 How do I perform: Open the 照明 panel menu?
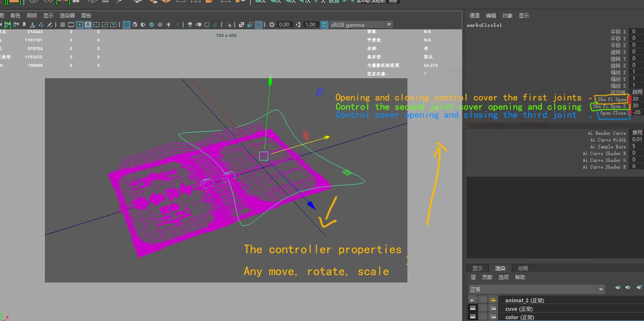[x=32, y=15]
